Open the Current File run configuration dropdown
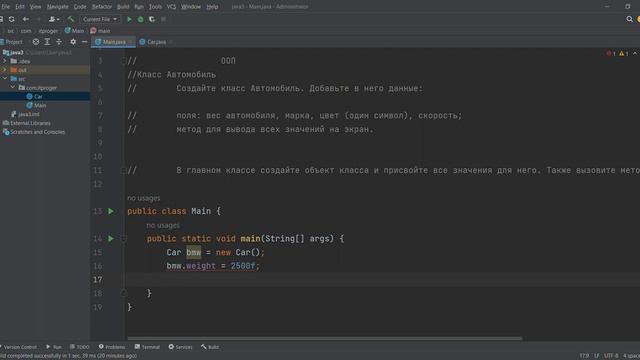The width and height of the screenshot is (640, 360). point(100,19)
